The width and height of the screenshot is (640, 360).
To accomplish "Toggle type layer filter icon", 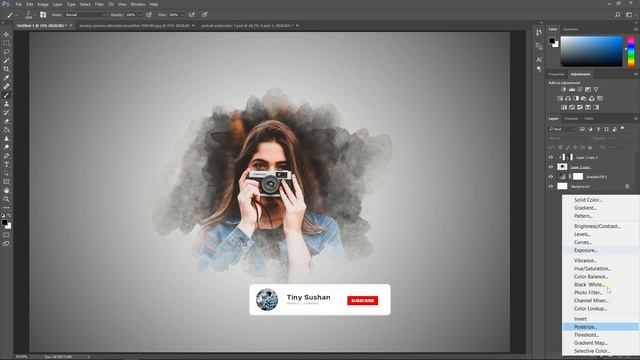I will click(598, 129).
